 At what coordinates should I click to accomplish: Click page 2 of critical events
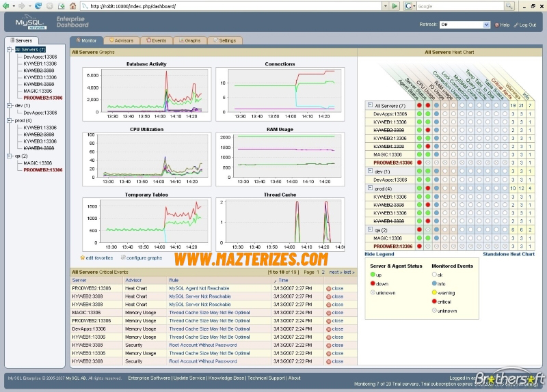(x=323, y=272)
